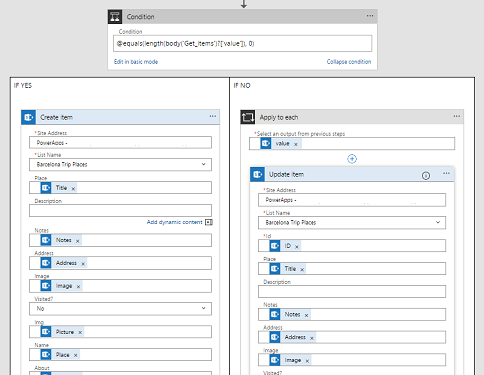The width and height of the screenshot is (484, 375).
Task: Remove the ID token from the Update item Id field
Action: pos(297,247)
